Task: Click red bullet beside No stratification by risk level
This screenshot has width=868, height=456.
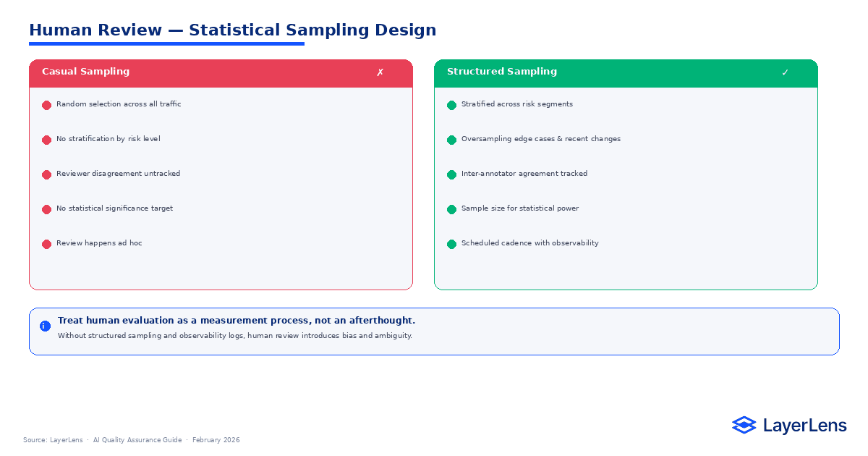Action: (x=46, y=140)
